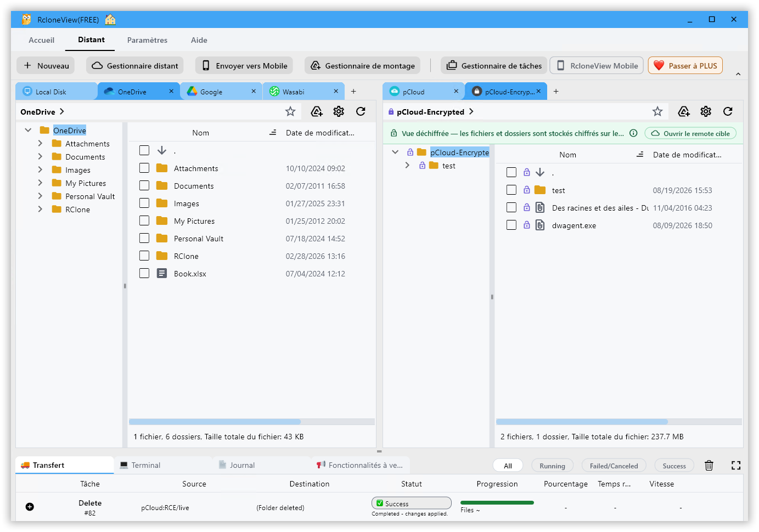Click the OneDrive pane horizontal scrollbar
The width and height of the screenshot is (759, 532).
point(215,422)
